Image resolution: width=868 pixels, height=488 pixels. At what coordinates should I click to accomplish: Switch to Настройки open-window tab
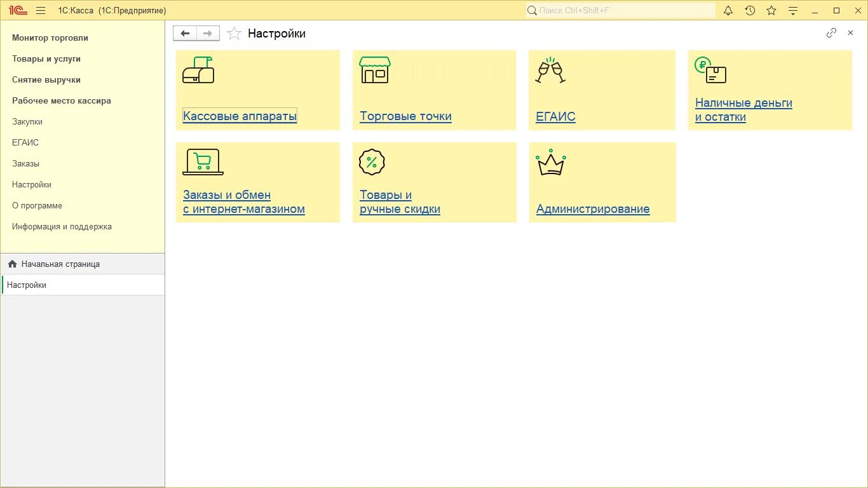click(83, 285)
